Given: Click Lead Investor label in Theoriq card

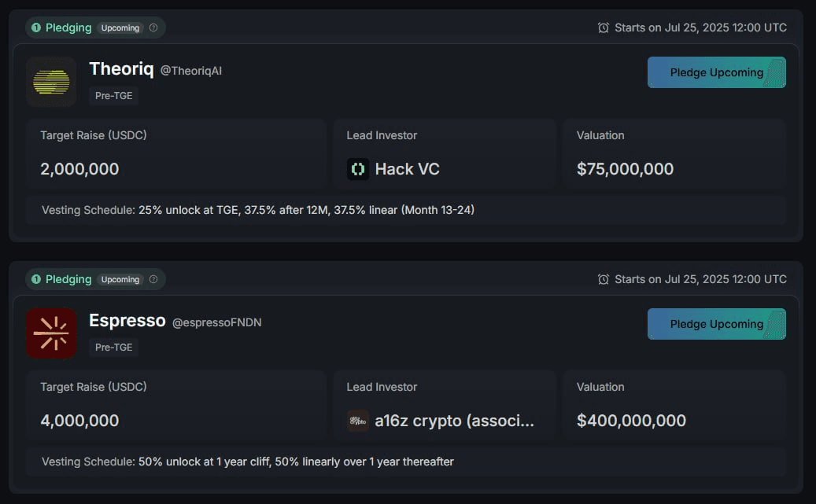Looking at the screenshot, I should point(382,135).
